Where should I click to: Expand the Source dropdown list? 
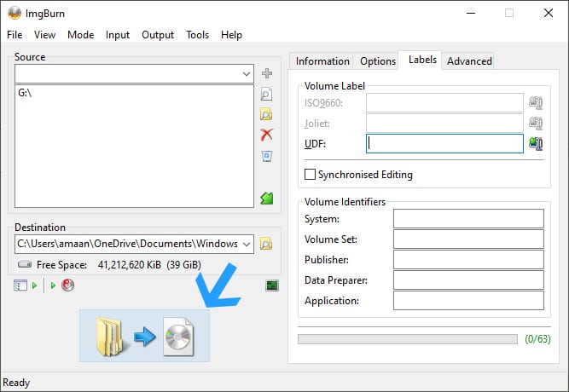point(247,74)
